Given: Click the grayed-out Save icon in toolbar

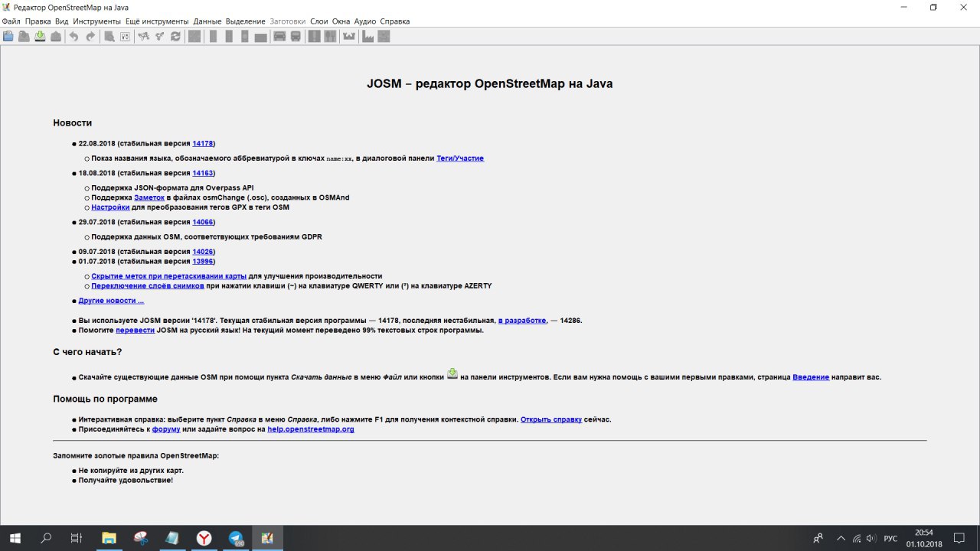Looking at the screenshot, I should tap(23, 36).
